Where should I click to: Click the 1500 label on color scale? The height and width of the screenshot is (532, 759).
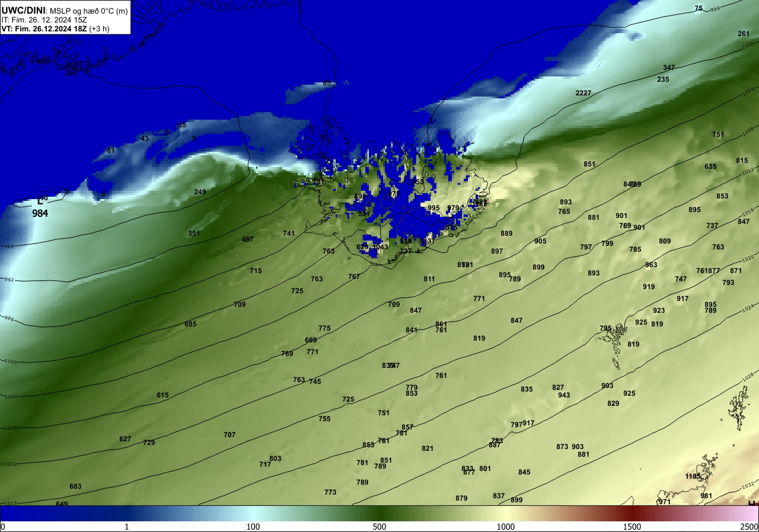632,527
